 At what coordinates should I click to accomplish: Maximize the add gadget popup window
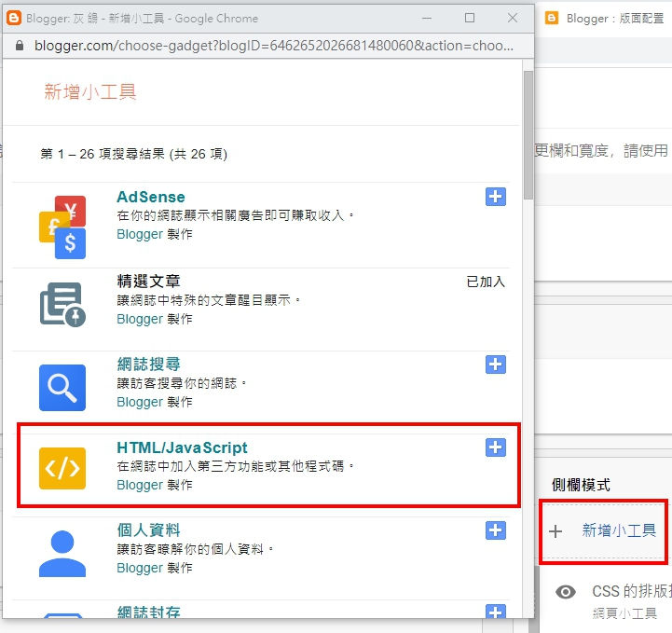[470, 18]
